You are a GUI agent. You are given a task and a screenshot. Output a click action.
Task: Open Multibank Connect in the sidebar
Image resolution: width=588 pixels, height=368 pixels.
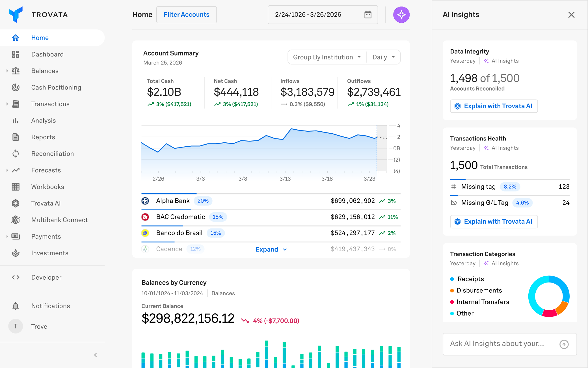[x=59, y=220]
